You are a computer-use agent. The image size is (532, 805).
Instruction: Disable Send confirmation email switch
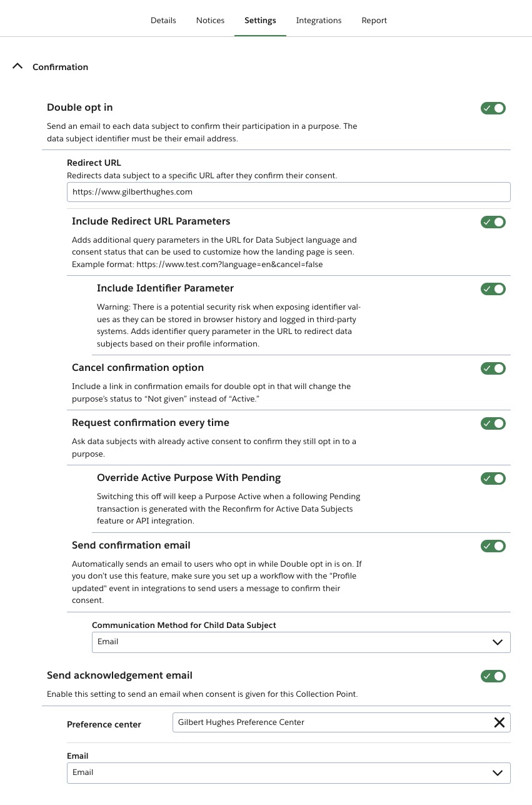[493, 546]
